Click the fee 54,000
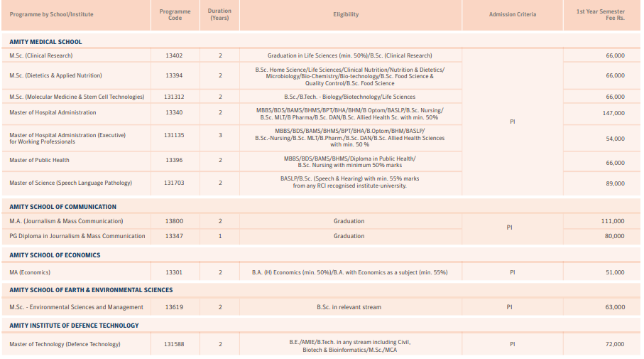Image resolution: width=644 pixels, height=359 pixels. coord(616,139)
